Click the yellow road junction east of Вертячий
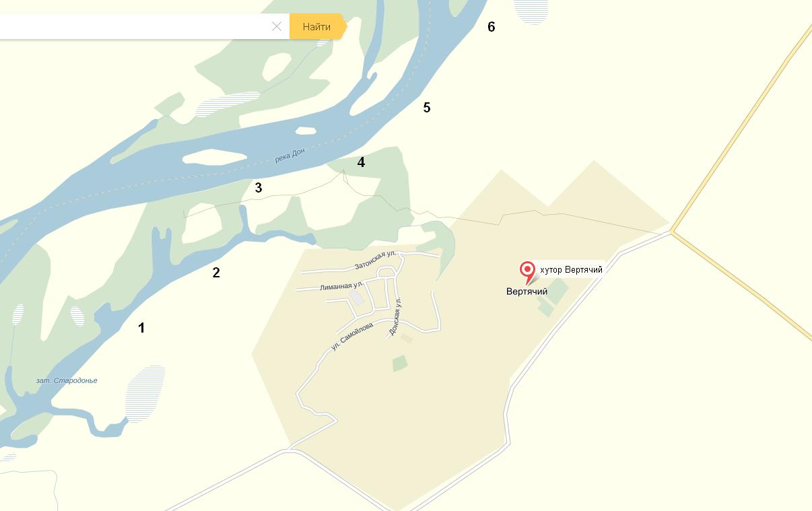The image size is (812, 511). click(672, 232)
